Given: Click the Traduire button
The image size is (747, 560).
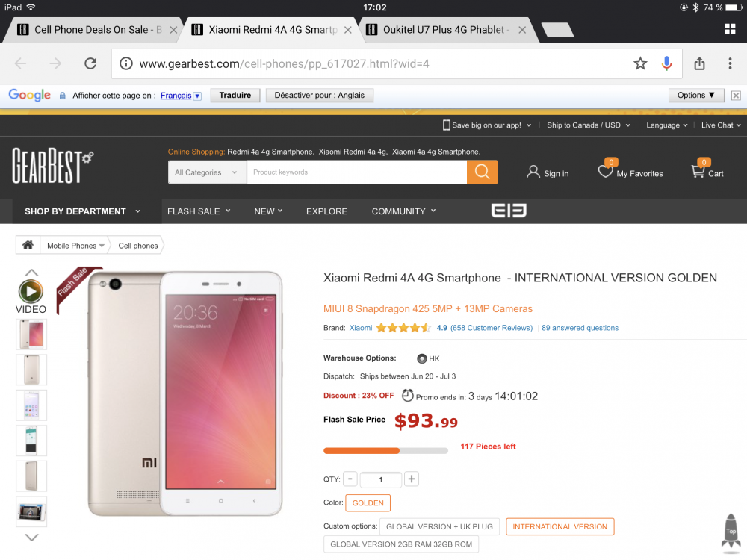Looking at the screenshot, I should pos(235,96).
